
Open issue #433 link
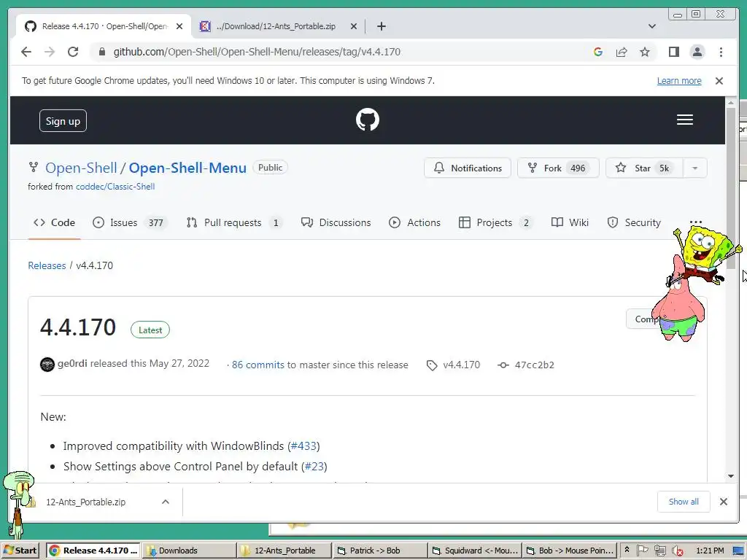(303, 446)
